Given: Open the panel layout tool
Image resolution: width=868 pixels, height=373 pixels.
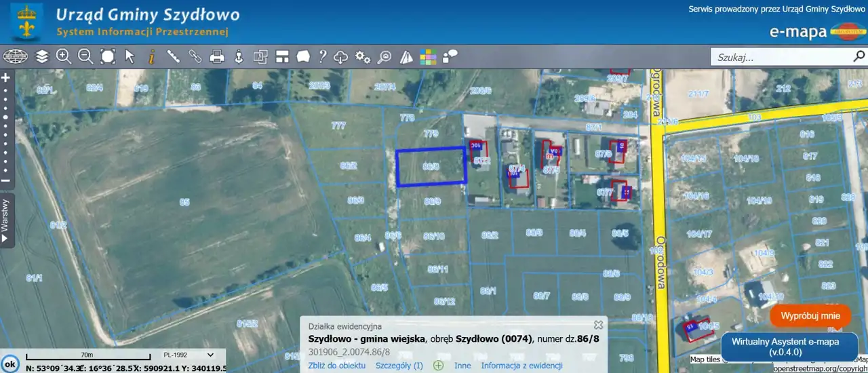Looking at the screenshot, I should (282, 56).
